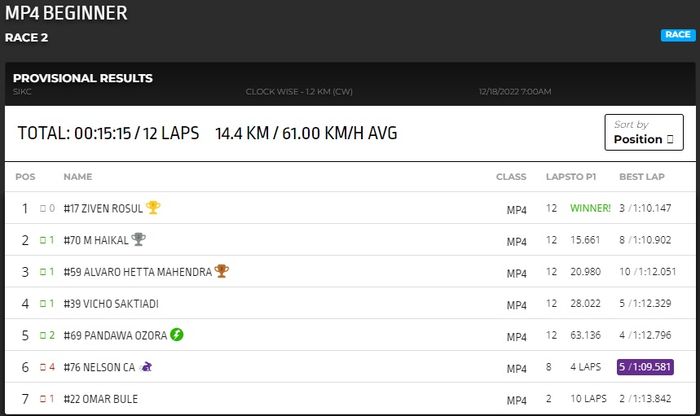Click the purple highlighted best lap 1:09.581

(645, 367)
